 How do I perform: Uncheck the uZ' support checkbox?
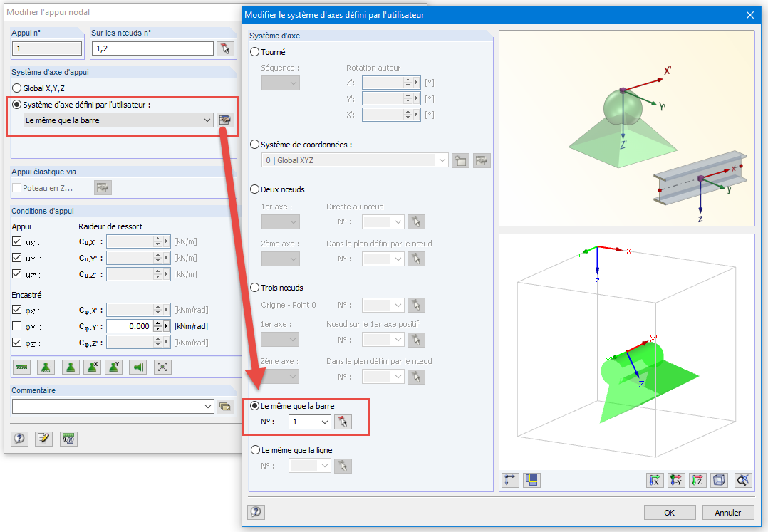click(x=16, y=274)
